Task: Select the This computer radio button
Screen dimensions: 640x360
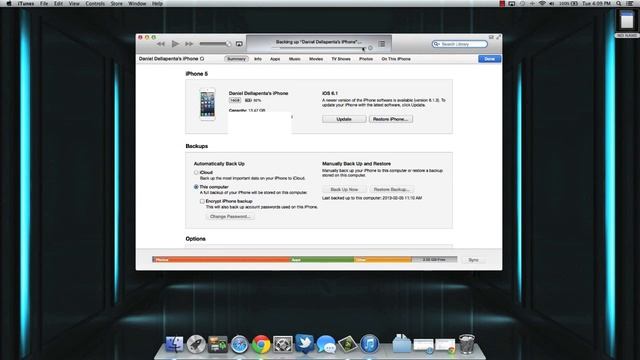Action: pyautogui.click(x=196, y=187)
